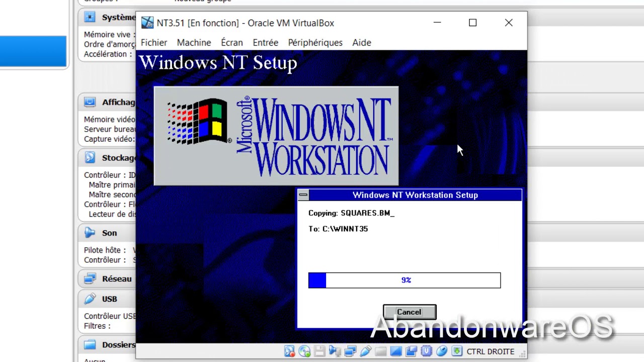Minimize the NT3.51 VirtualBox window
The height and width of the screenshot is (362, 644).
click(x=437, y=23)
